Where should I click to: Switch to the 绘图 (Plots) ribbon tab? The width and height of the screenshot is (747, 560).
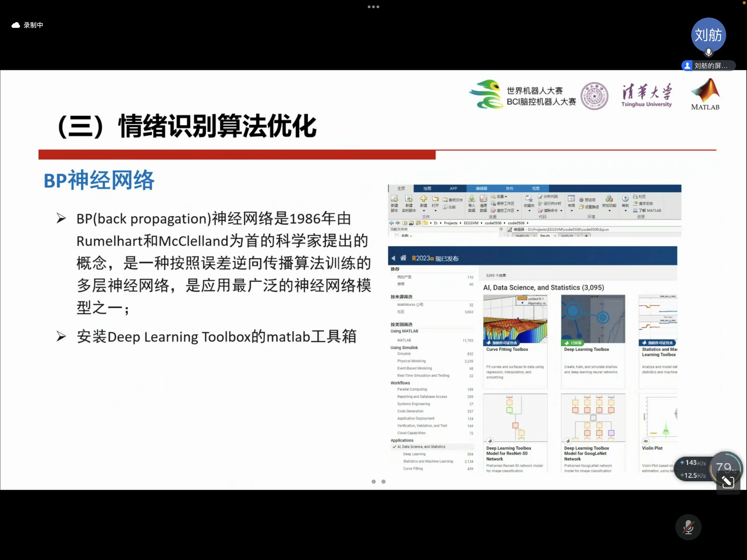click(427, 188)
